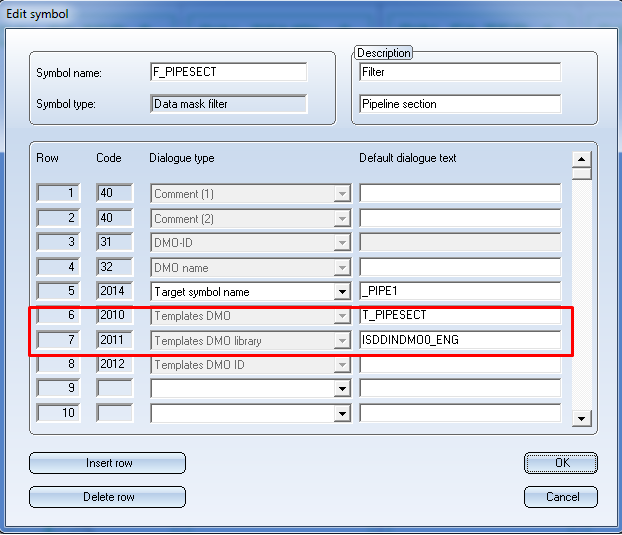
Task: Click row number field 5
Action: tap(58, 291)
